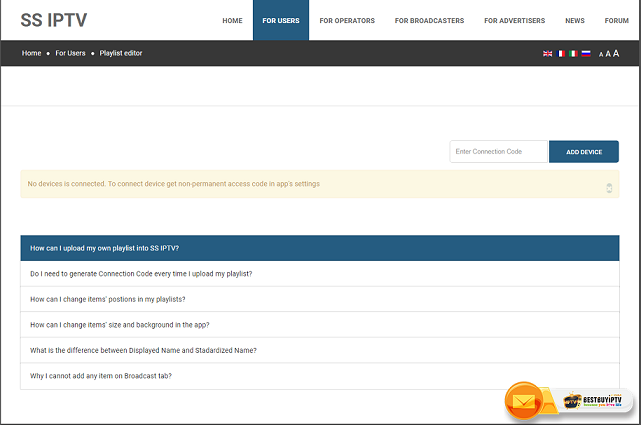Switch language to English via UK flag
This screenshot has width=641, height=425.
pos(547,53)
